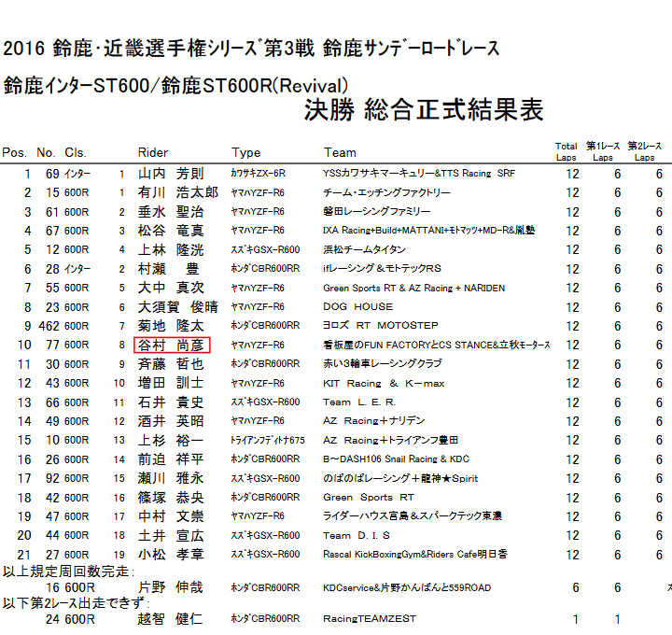
Task: Click team Team L. E. R.
Action: (359, 402)
